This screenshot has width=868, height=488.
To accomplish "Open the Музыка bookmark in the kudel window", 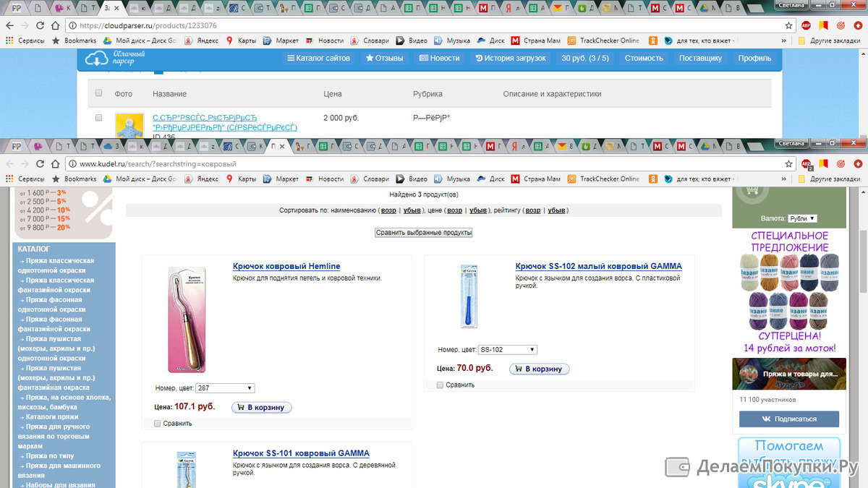I will (x=452, y=179).
